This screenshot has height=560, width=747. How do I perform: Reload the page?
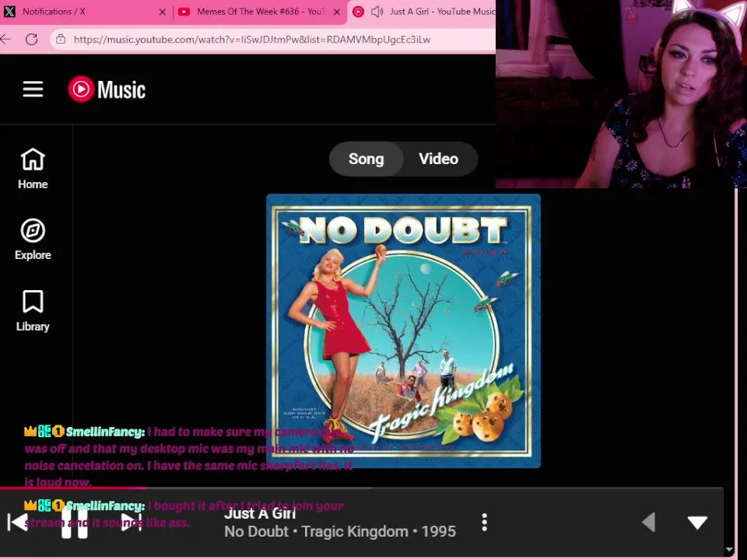coord(31,39)
